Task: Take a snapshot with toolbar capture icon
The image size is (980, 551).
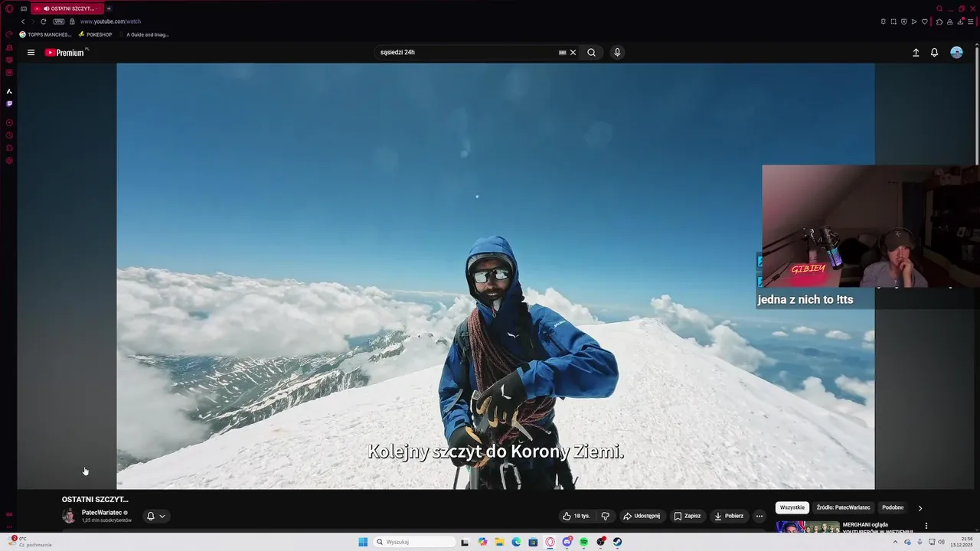Action: click(x=893, y=21)
